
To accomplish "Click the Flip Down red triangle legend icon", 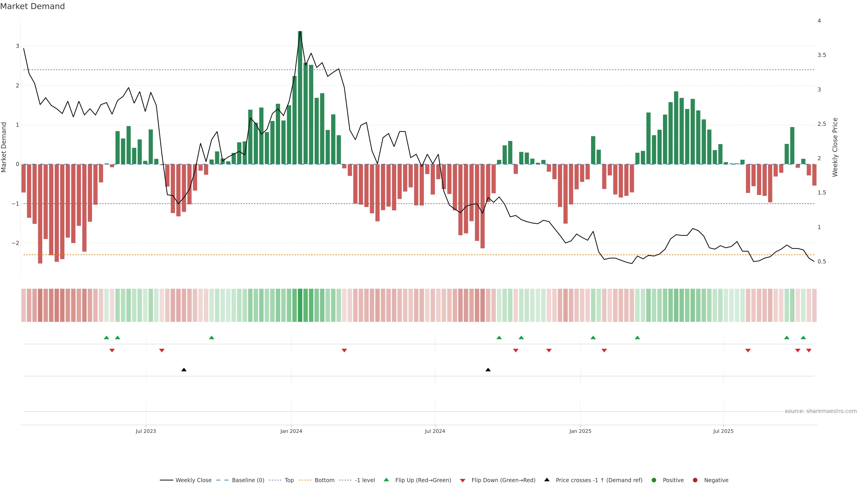I will click(463, 481).
